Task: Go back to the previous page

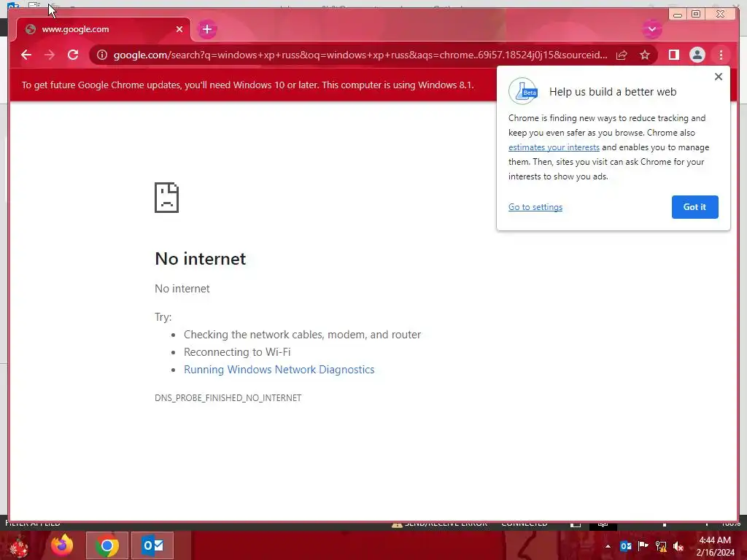Action: pos(26,55)
